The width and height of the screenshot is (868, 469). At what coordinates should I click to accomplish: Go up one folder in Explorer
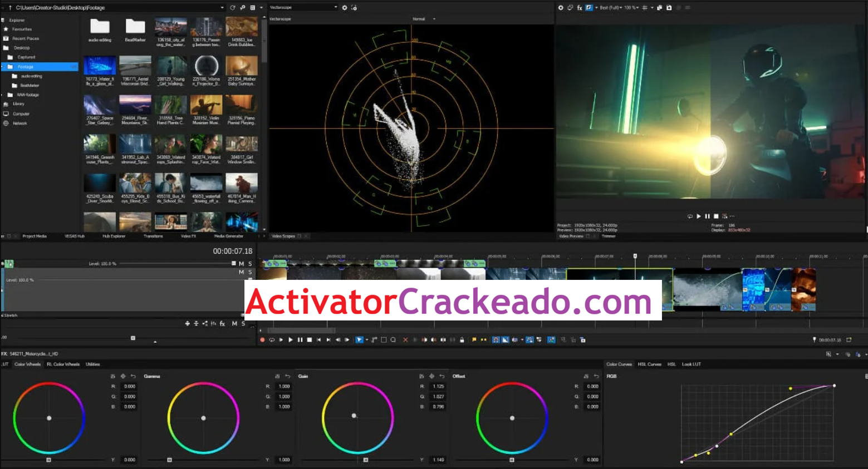[10, 8]
